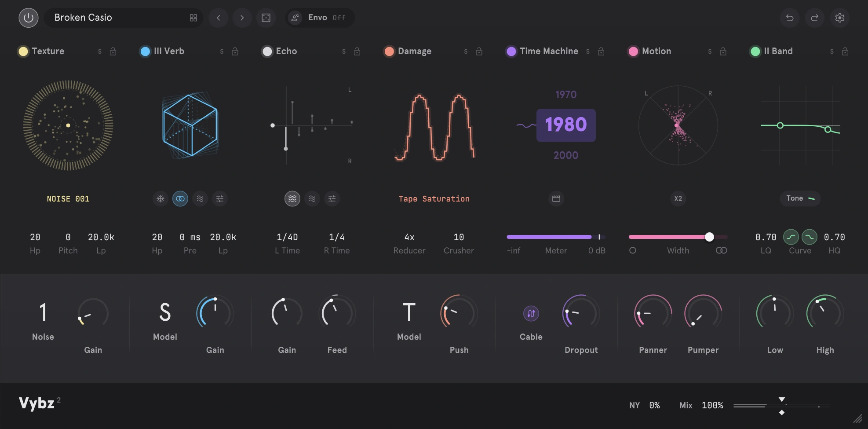Select the 2000 era in Time Machine
The width and height of the screenshot is (868, 429).
point(566,155)
